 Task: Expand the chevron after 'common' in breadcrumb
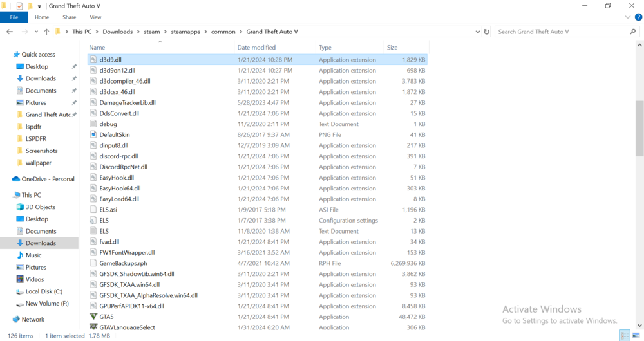pos(241,32)
